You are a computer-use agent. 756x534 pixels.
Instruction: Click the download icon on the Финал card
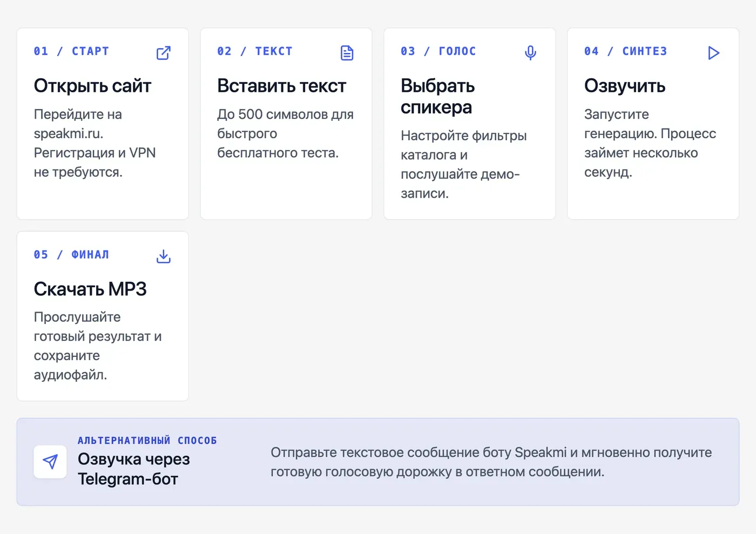click(164, 256)
